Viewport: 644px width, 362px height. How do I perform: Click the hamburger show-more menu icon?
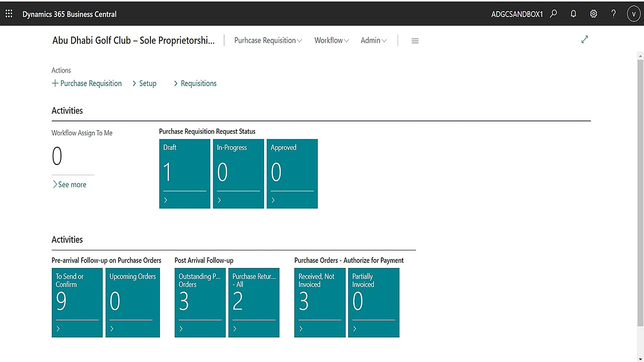tap(415, 41)
